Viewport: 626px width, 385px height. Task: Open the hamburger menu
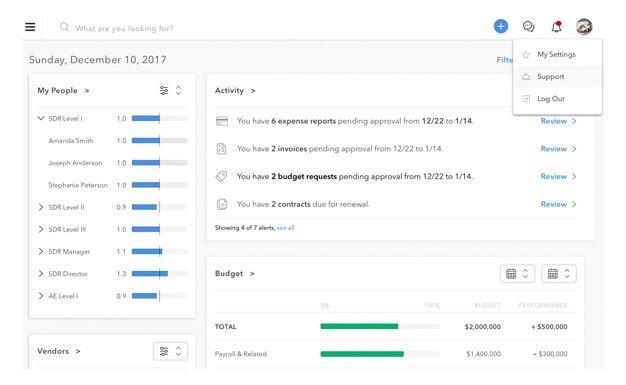pyautogui.click(x=30, y=27)
